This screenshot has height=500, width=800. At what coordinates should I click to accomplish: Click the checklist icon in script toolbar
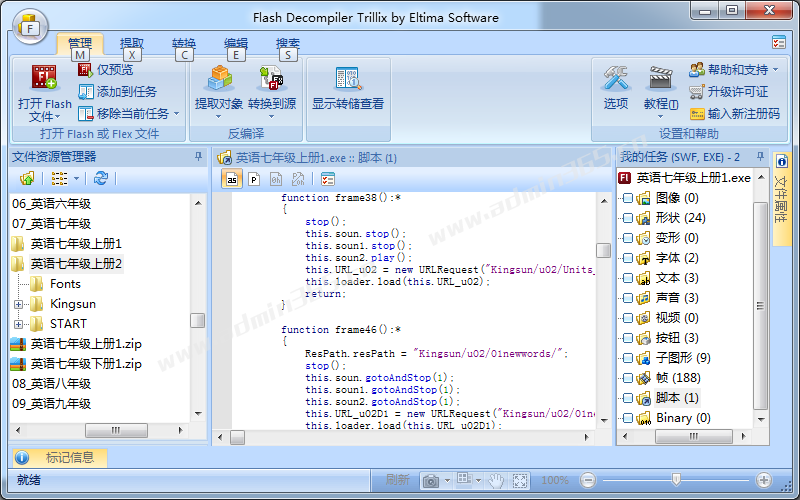click(328, 179)
